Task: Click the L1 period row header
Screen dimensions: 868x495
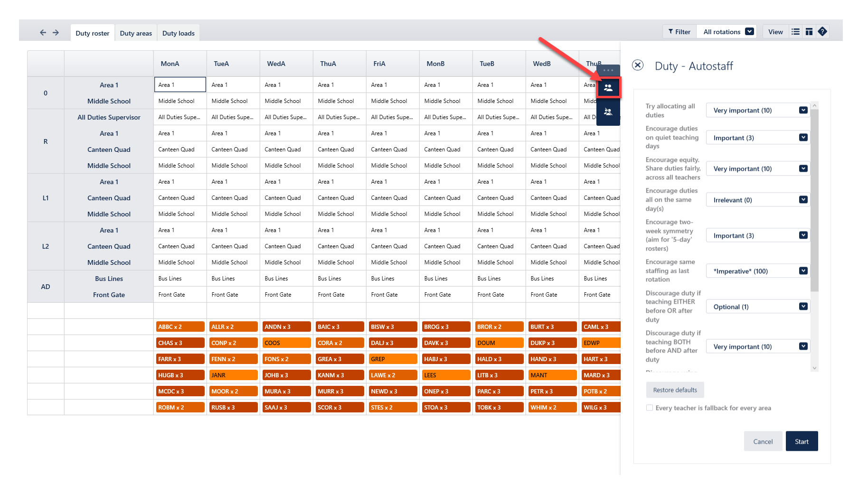Action: (x=46, y=198)
